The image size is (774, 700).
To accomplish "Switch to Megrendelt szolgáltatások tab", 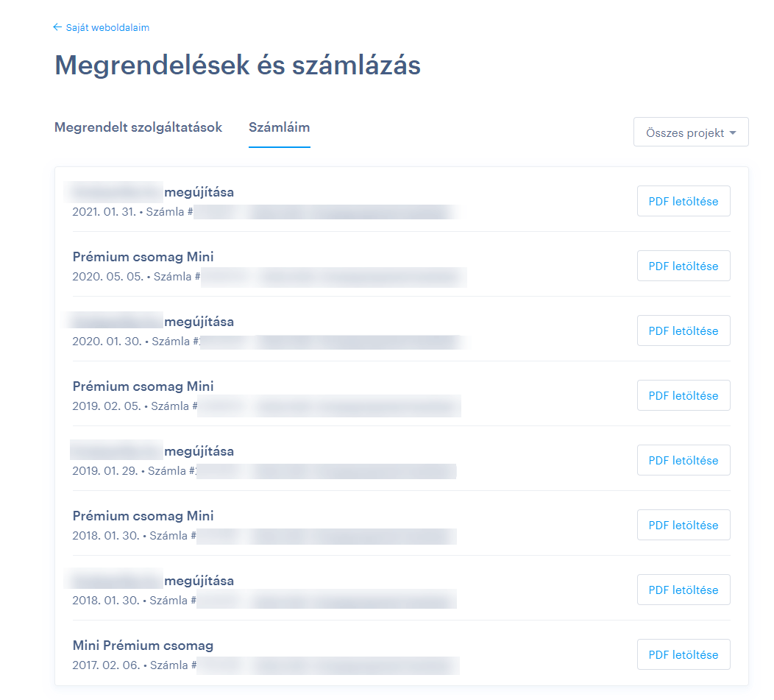I will pyautogui.click(x=138, y=127).
